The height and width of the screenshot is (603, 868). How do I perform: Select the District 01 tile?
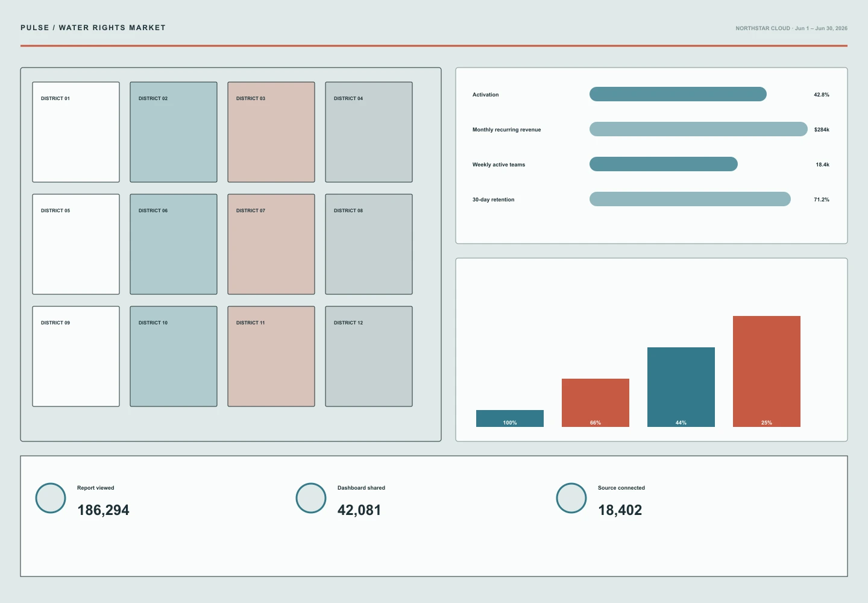tap(76, 132)
